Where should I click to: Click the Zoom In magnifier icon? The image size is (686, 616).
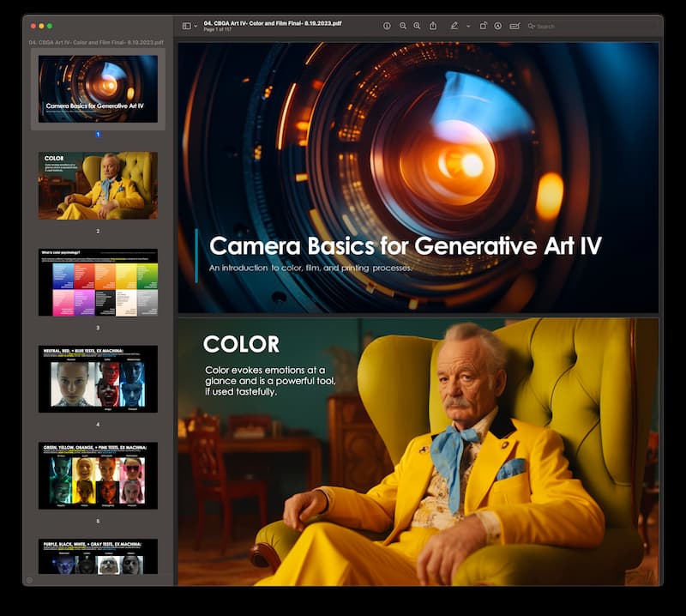click(417, 27)
